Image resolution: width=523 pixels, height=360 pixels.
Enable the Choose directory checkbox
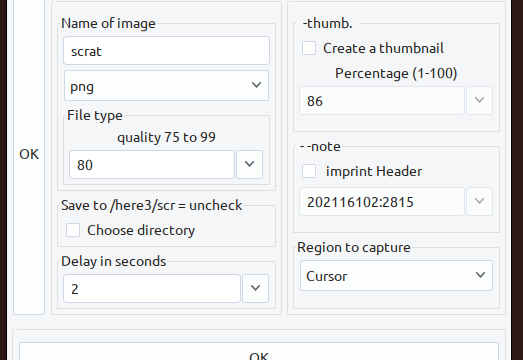(73, 230)
